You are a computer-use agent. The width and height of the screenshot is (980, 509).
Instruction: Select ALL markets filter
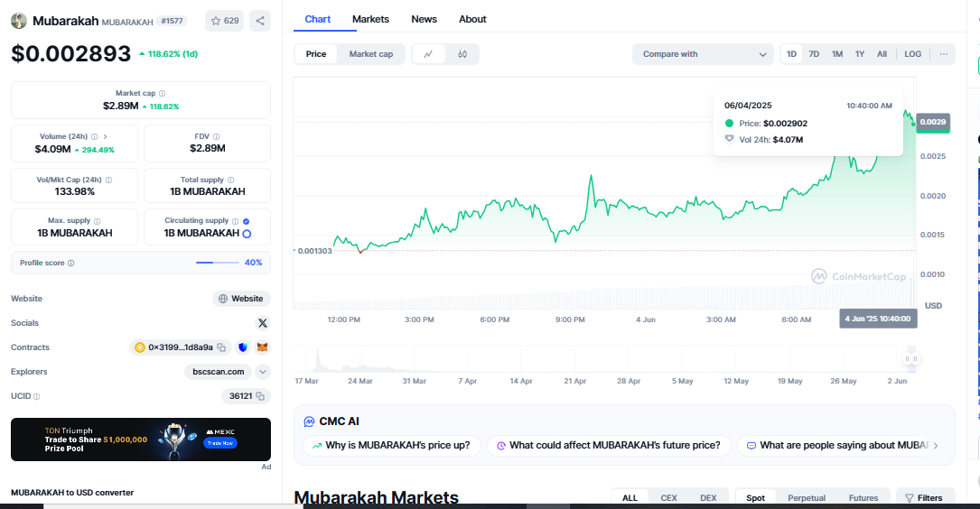630,498
